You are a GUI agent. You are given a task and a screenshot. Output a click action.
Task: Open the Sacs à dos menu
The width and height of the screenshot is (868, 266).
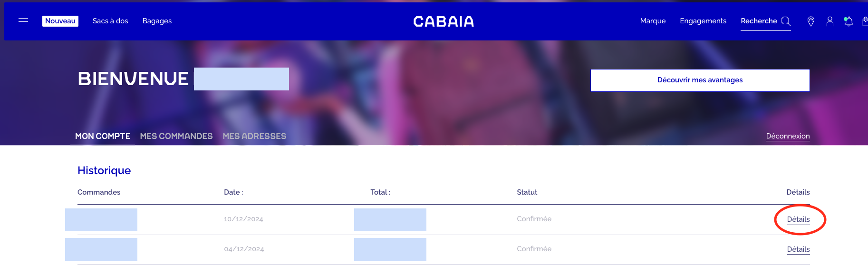110,21
